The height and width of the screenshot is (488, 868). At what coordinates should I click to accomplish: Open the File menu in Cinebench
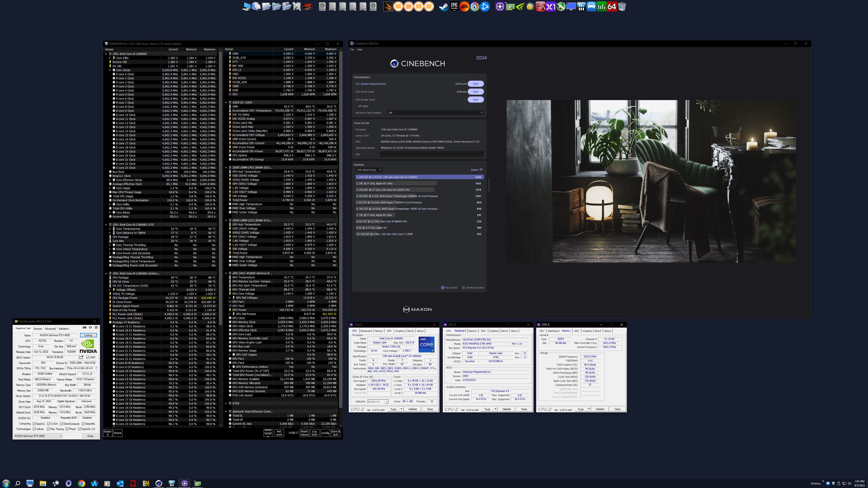point(352,49)
